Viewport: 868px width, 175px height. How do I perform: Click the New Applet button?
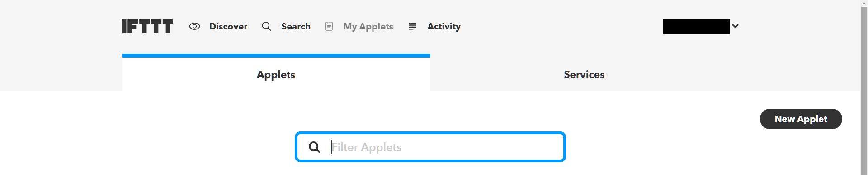pyautogui.click(x=801, y=119)
